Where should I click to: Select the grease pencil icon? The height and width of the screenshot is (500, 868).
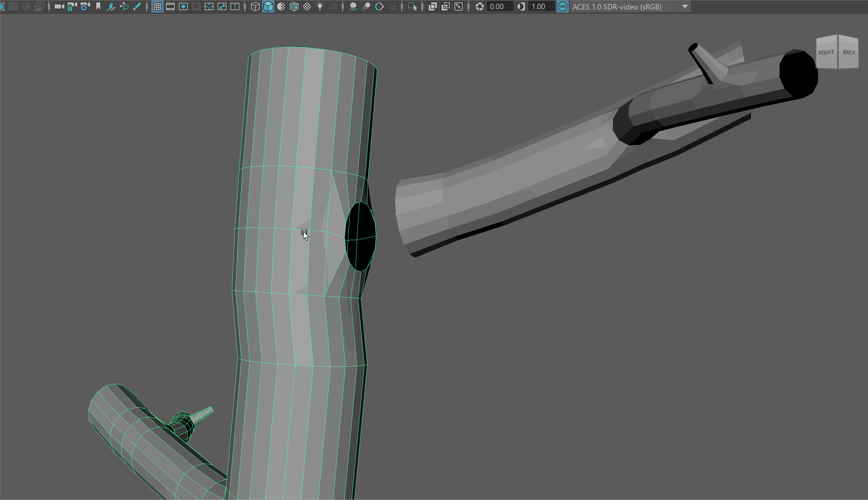click(x=137, y=6)
